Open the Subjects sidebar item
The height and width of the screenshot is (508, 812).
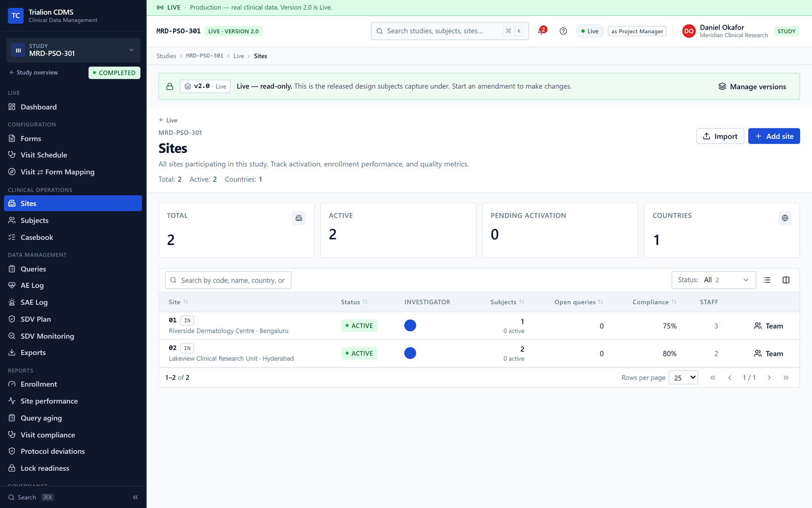click(x=73, y=220)
